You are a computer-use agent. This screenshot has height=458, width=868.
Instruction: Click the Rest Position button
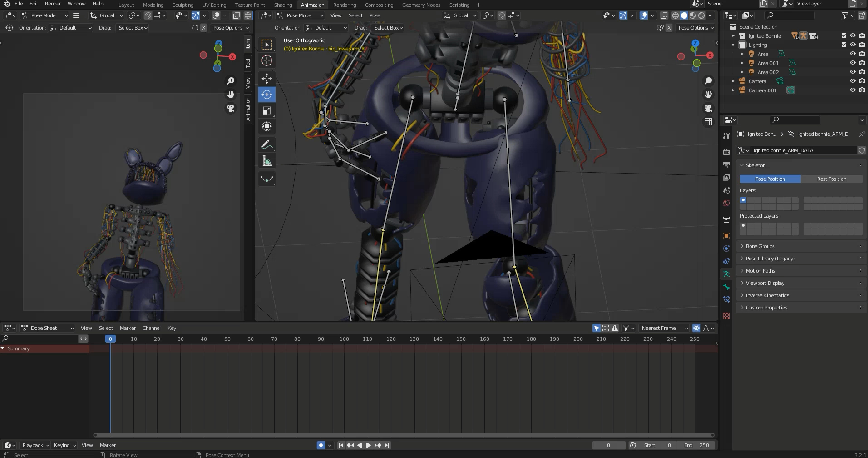coord(832,179)
